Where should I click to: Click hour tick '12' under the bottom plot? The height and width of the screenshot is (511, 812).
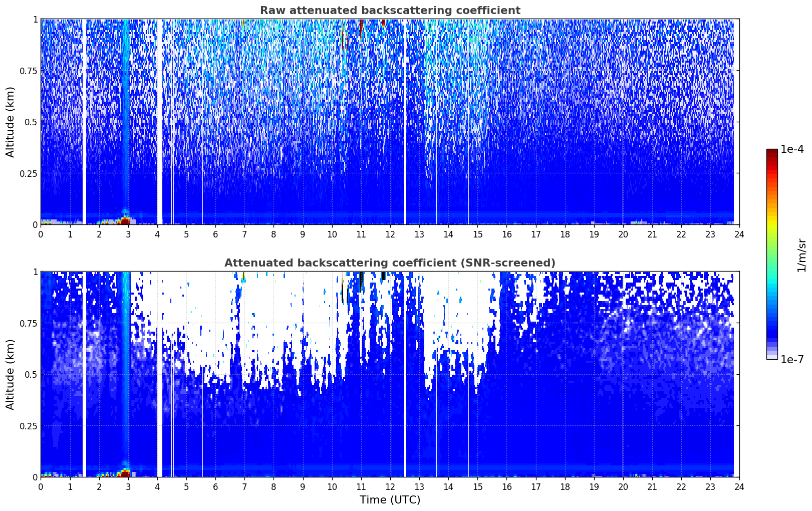(390, 486)
